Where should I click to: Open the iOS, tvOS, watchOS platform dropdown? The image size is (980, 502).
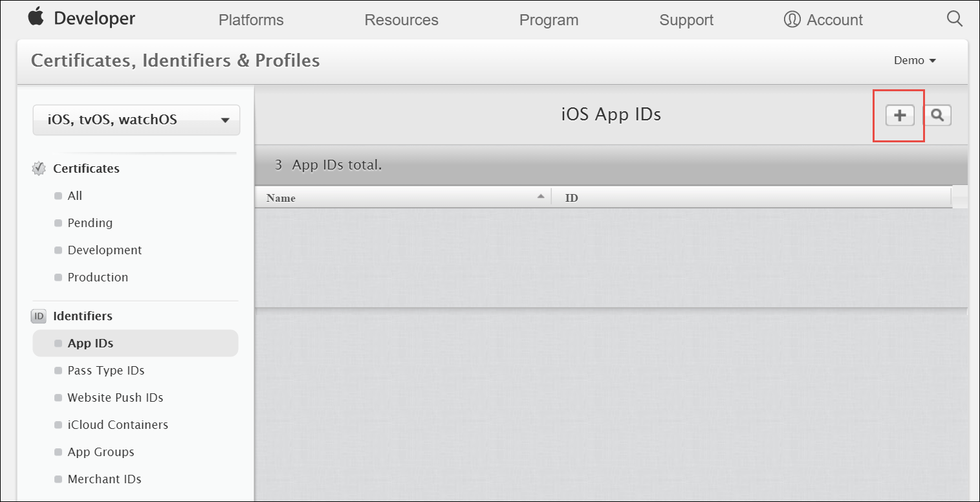click(136, 120)
